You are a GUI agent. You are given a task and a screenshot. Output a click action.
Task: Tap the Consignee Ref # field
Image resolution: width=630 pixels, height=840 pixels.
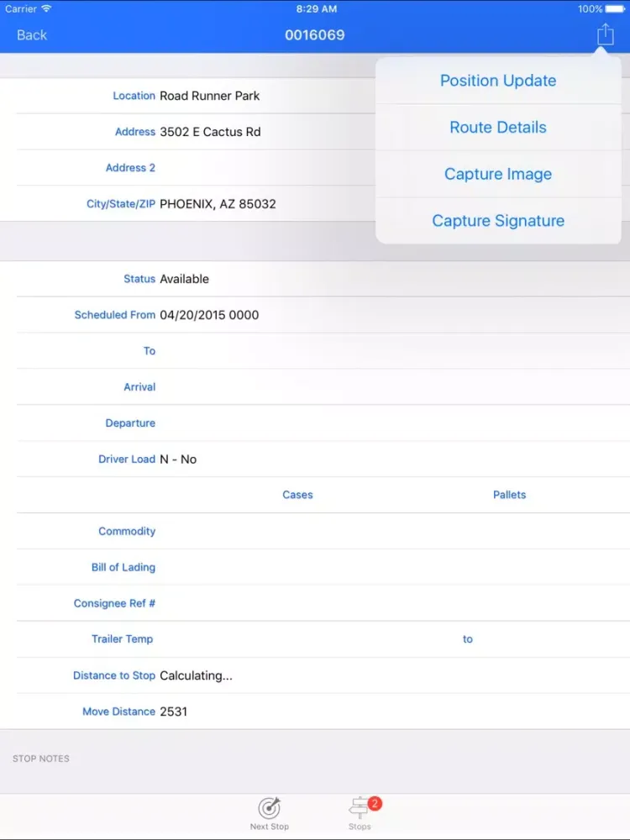[x=336, y=604]
